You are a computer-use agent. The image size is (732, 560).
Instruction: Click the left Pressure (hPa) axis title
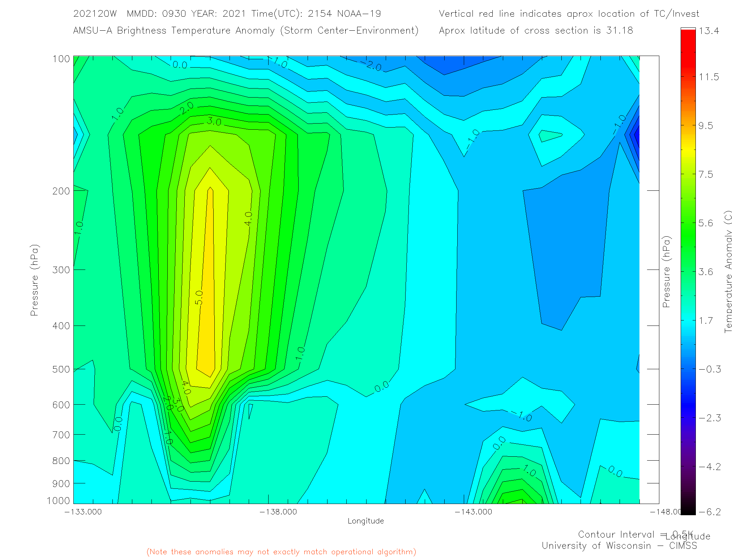tap(34, 280)
